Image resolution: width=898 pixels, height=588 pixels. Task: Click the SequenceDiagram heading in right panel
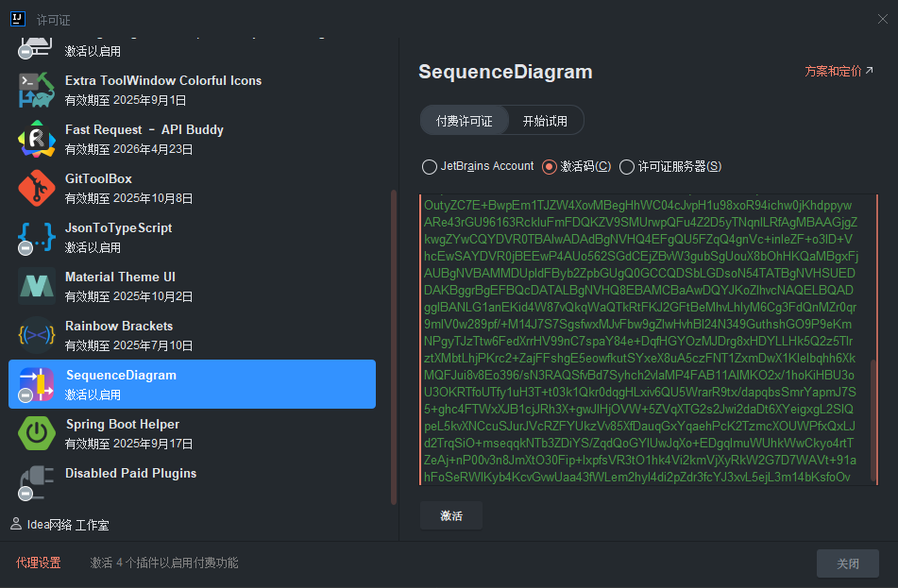(x=505, y=72)
